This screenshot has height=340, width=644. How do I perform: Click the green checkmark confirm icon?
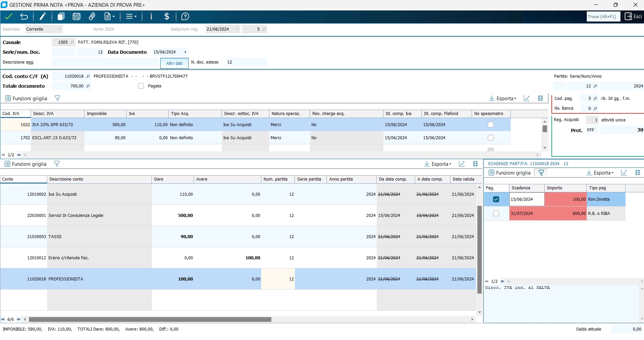point(9,16)
